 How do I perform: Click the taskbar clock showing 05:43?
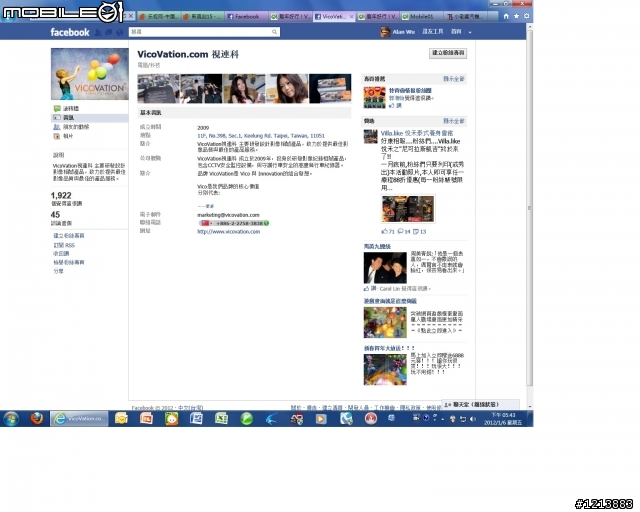click(503, 419)
